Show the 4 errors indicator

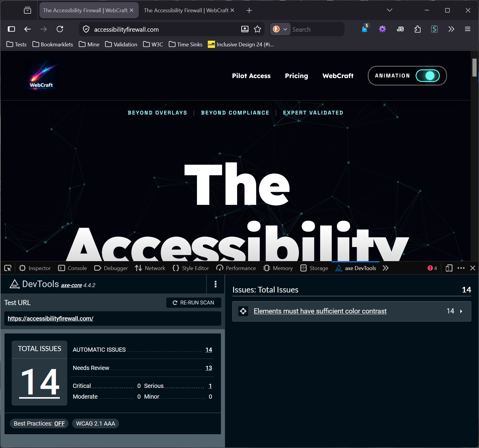[432, 268]
